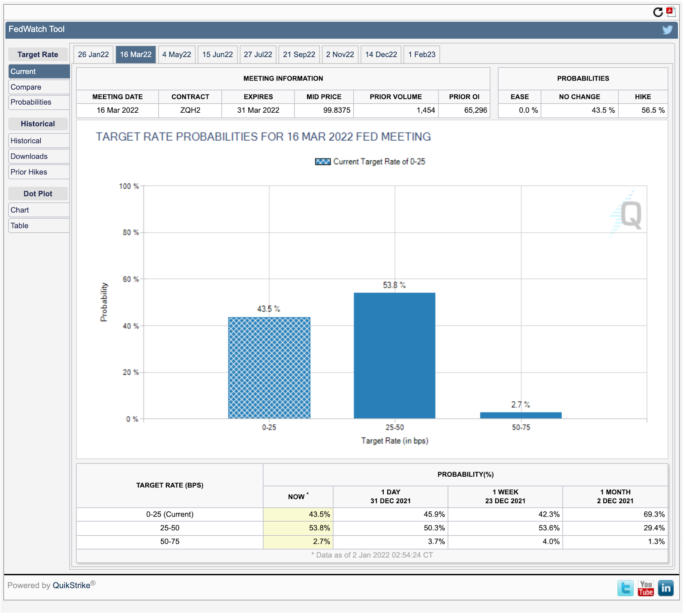Open Prior Hikes in the sidebar

click(39, 172)
